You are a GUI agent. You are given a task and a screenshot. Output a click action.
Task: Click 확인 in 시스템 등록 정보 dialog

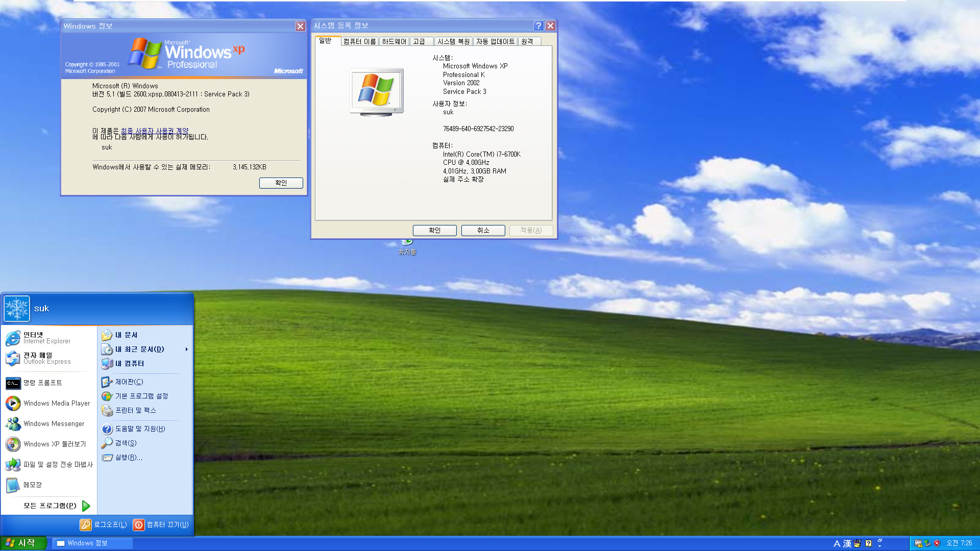(x=435, y=230)
